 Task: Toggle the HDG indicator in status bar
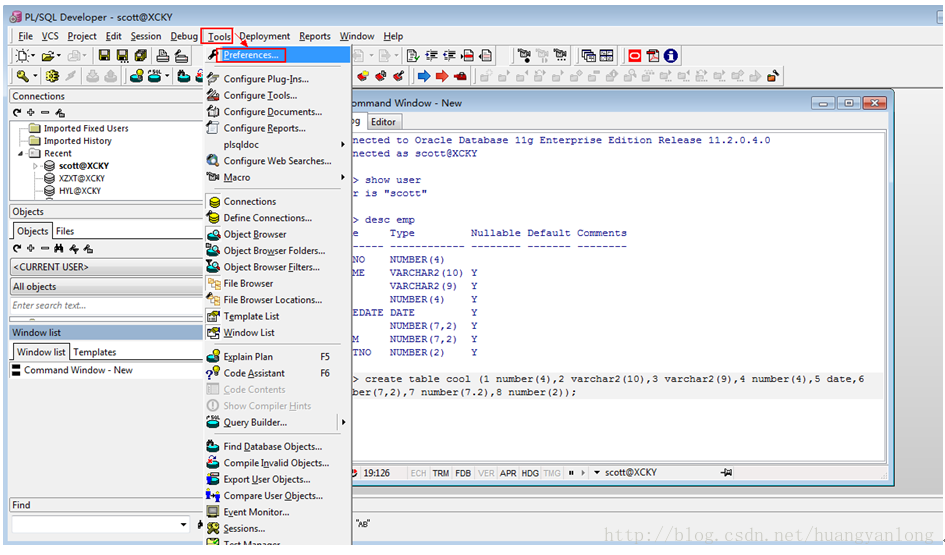tap(530, 473)
